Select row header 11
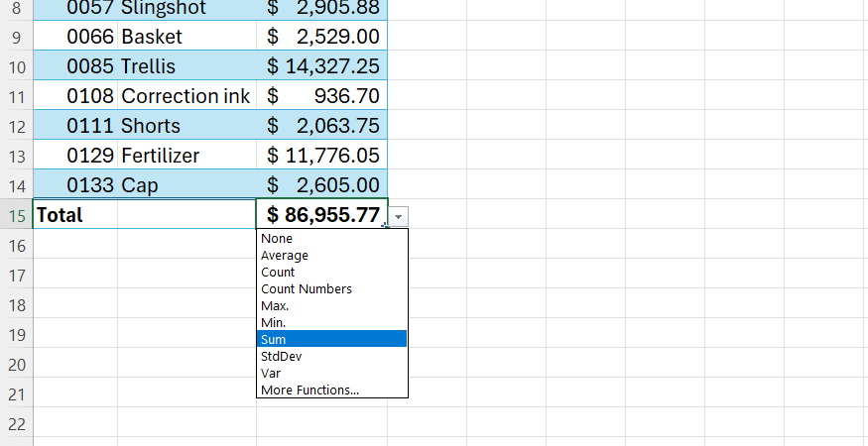Image resolution: width=868 pixels, height=446 pixels. click(x=17, y=96)
